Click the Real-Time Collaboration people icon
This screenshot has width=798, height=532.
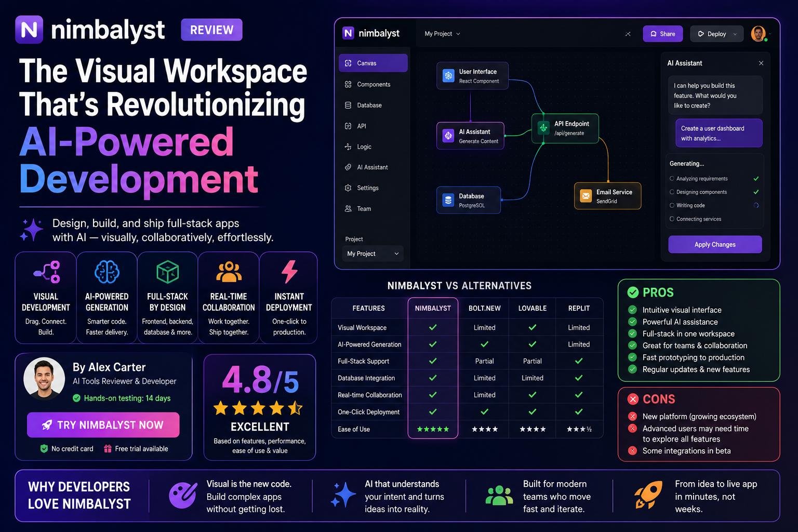pyautogui.click(x=229, y=272)
